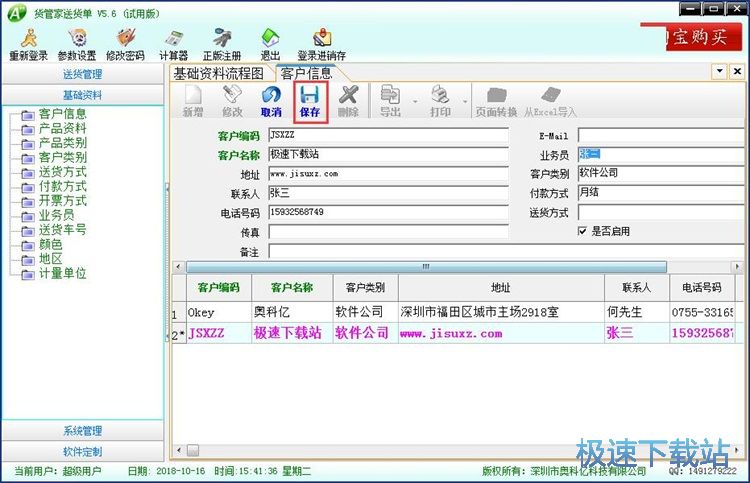Toggle the 是否启用 checkbox
Screen dimensions: 750x483
[582, 231]
